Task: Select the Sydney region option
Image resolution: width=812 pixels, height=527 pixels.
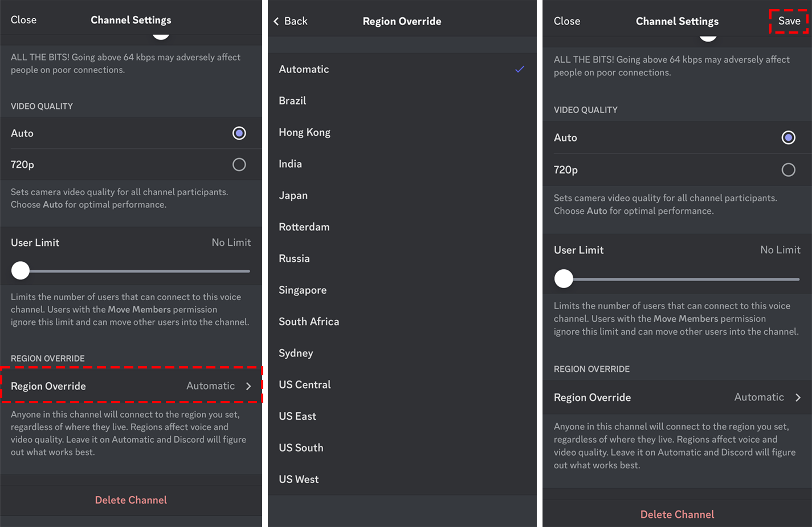Action: [294, 352]
